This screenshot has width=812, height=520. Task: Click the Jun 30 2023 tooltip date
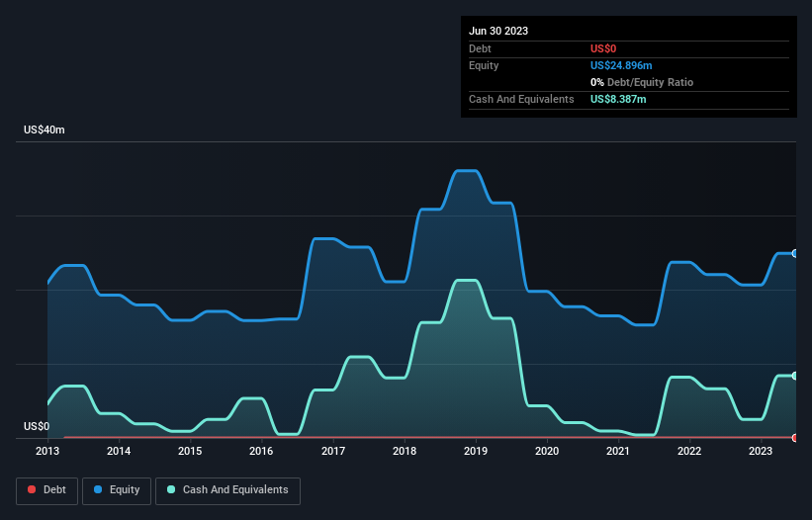pos(498,31)
